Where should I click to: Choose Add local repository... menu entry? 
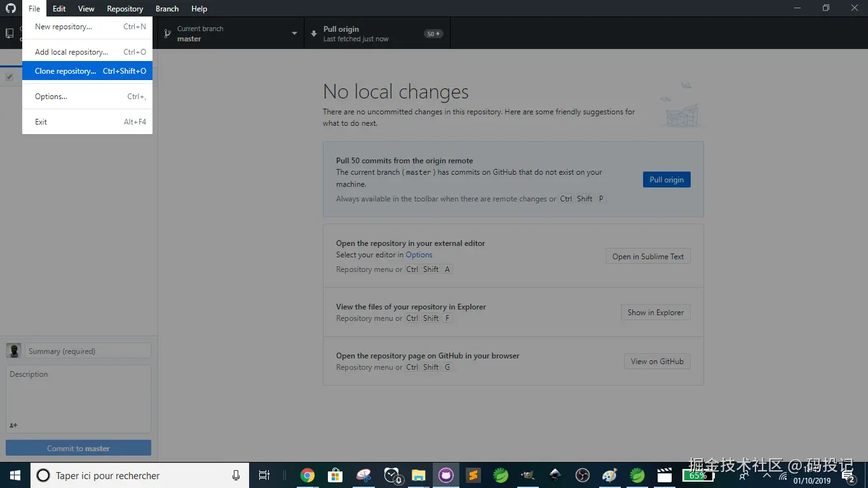coord(87,52)
